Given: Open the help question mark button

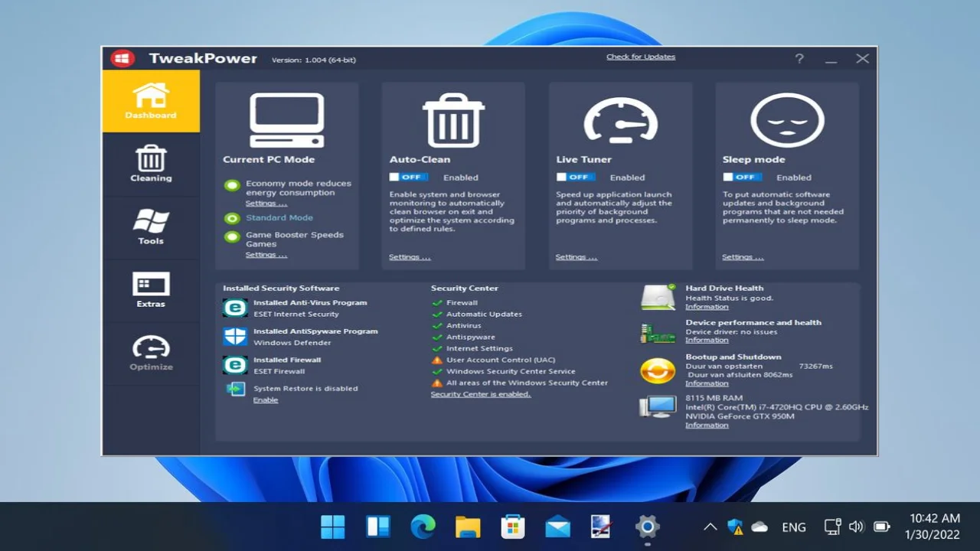Looking at the screenshot, I should pos(799,58).
